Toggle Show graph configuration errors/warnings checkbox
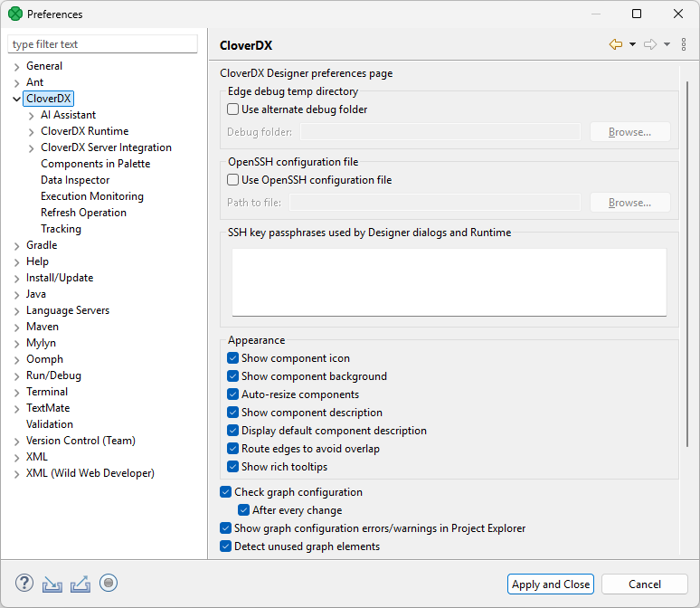The height and width of the screenshot is (608, 700). pos(225,528)
